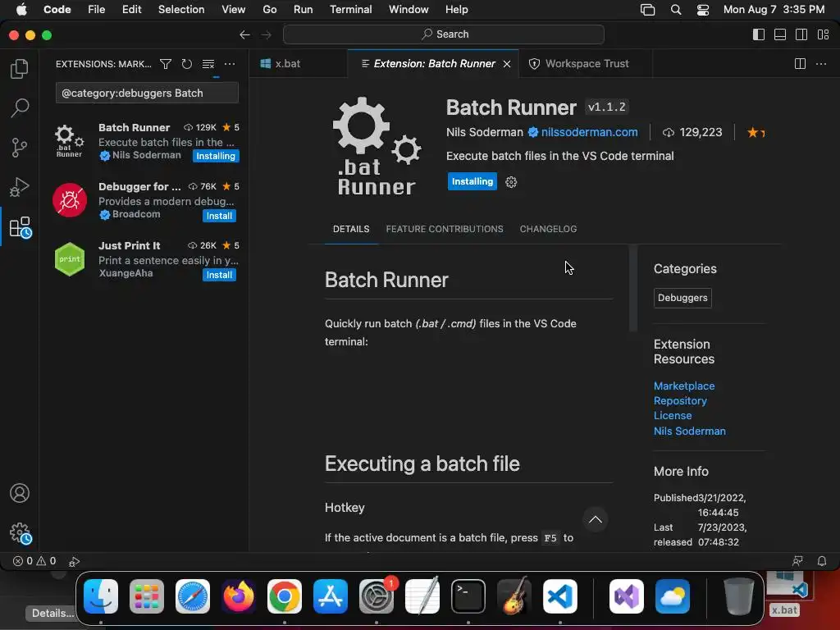Open the Search view in activity bar
Viewport: 840px width, 630px height.
pyautogui.click(x=20, y=107)
